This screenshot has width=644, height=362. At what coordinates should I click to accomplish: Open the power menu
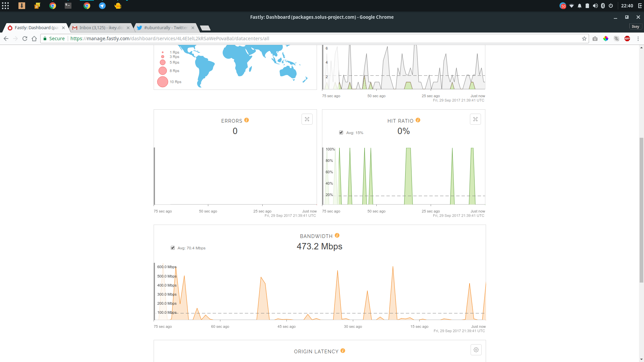point(611,6)
